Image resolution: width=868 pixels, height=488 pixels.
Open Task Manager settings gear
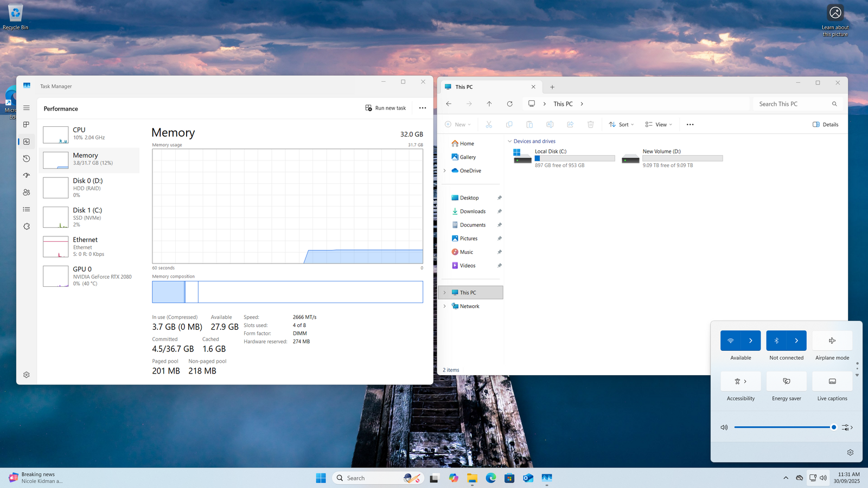(26, 375)
